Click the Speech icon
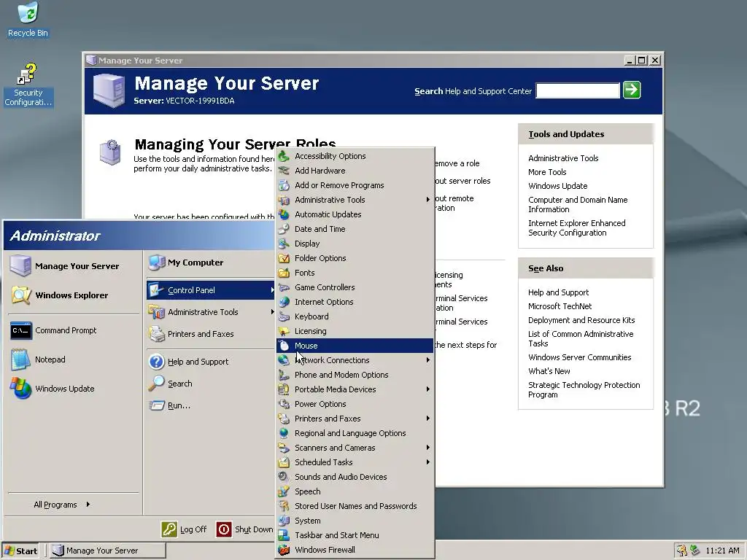This screenshot has width=747, height=560. 284,492
